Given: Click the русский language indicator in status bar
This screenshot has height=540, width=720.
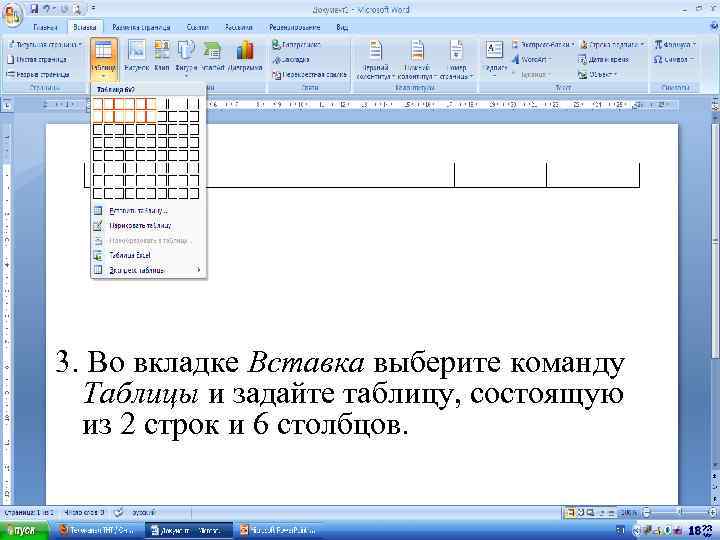Looking at the screenshot, I should point(143,512).
